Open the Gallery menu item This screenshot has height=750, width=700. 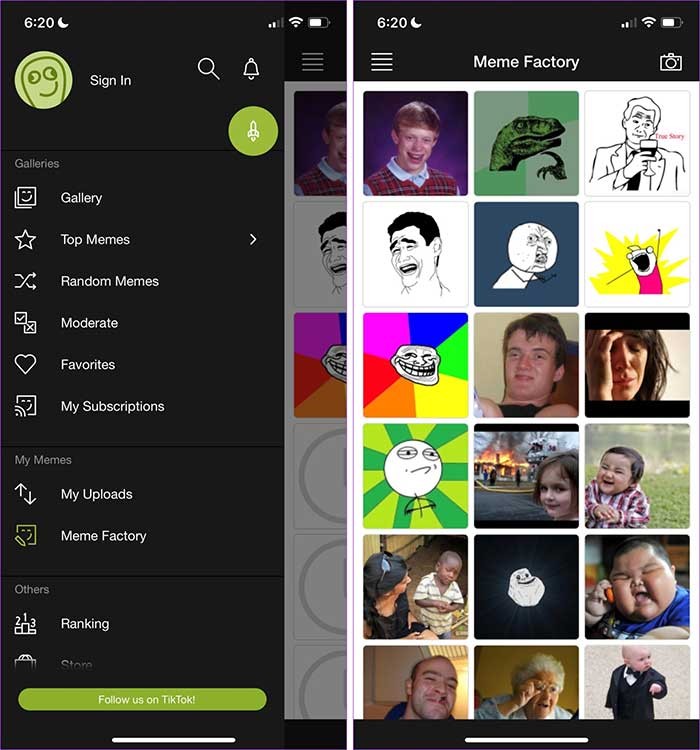point(81,198)
